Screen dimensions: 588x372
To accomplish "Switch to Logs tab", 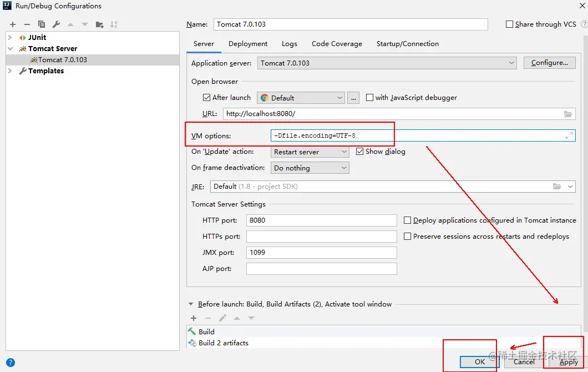I will tap(290, 44).
